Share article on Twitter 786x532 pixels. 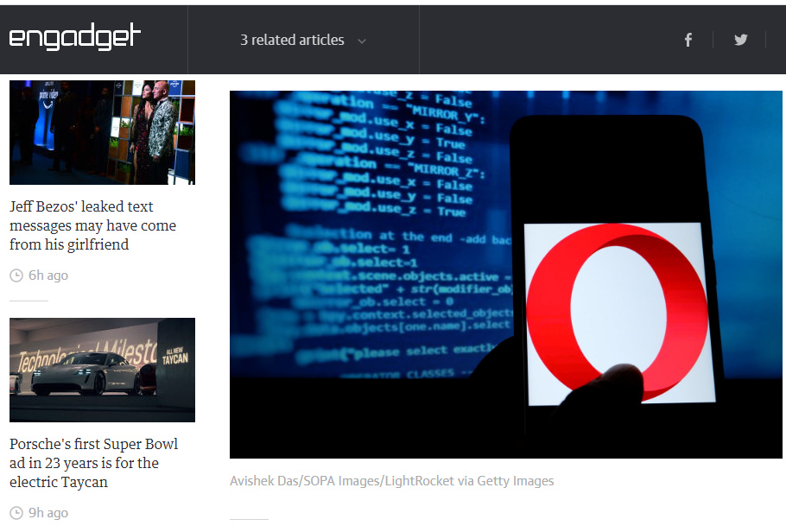point(740,40)
